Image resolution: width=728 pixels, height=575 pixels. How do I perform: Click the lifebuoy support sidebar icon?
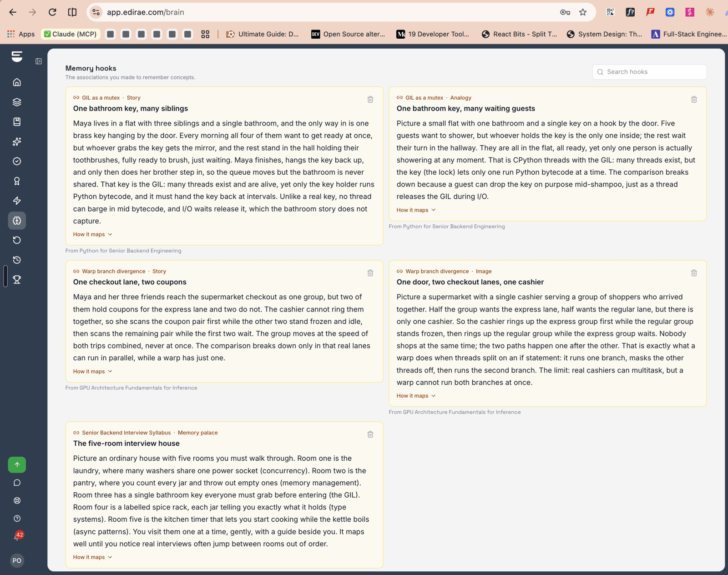(17, 500)
